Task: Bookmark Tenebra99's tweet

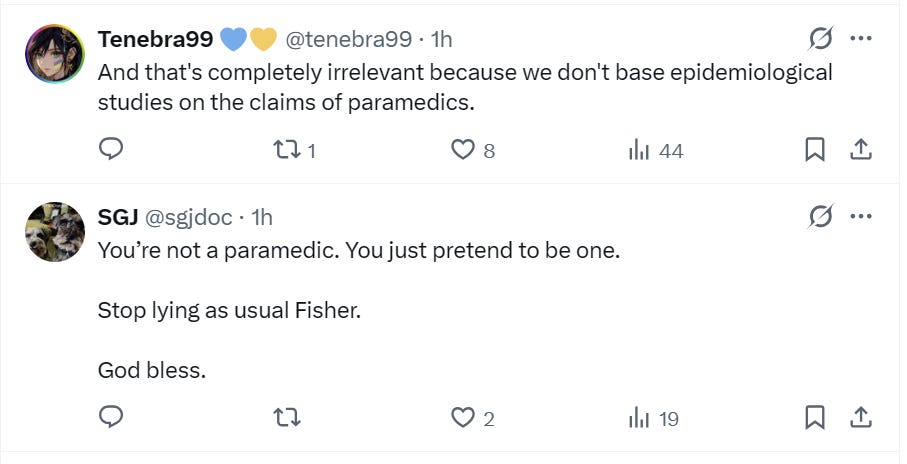Action: 815,150
